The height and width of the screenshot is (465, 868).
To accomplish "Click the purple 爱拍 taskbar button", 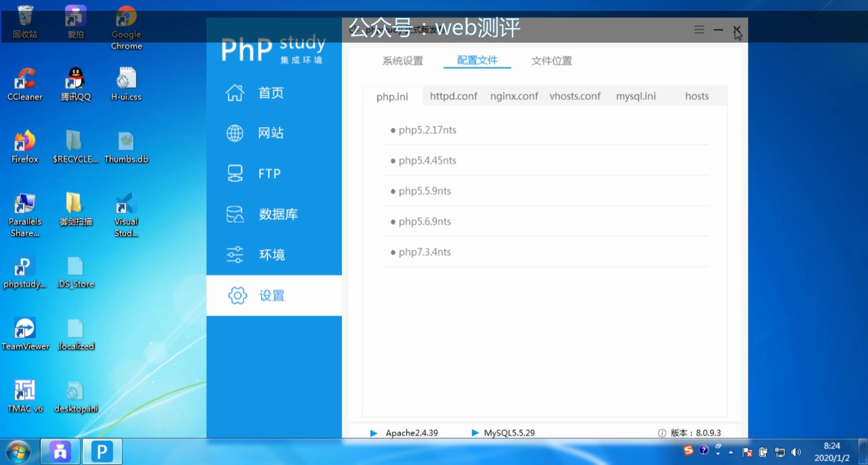I will (60, 452).
